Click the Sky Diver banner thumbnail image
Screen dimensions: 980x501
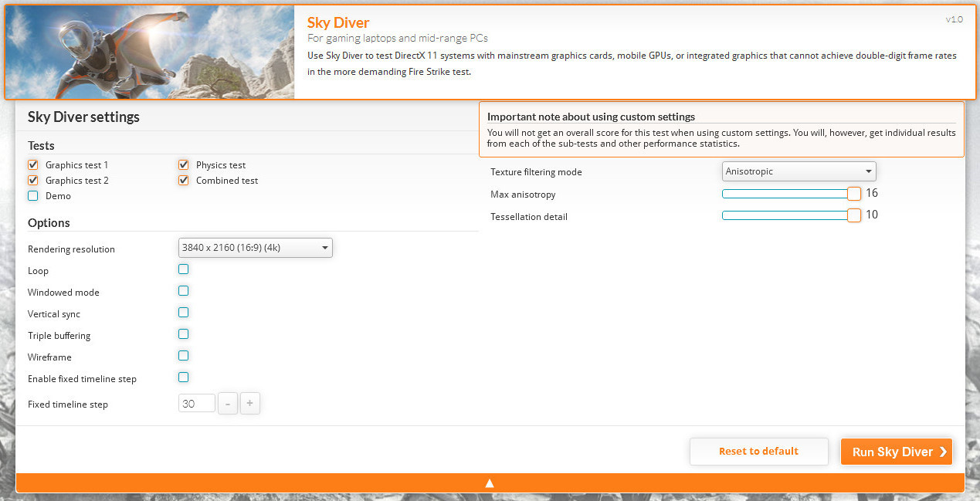[150, 52]
